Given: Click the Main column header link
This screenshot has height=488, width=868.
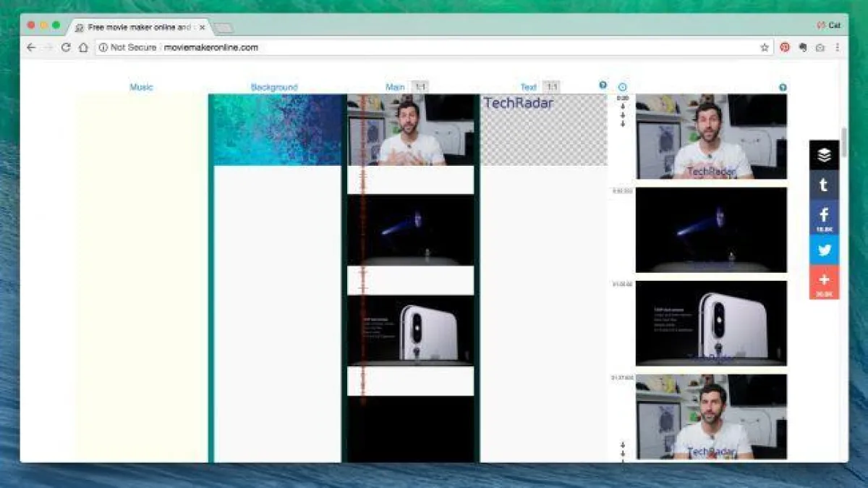Looking at the screenshot, I should coord(395,88).
